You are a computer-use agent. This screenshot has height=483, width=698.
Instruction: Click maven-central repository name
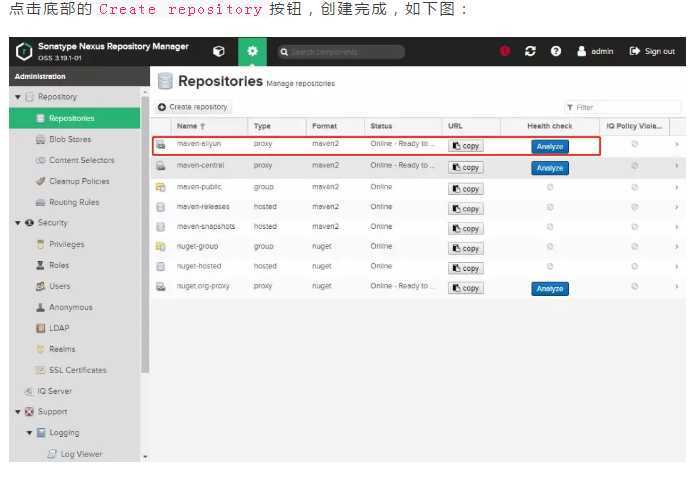point(200,165)
